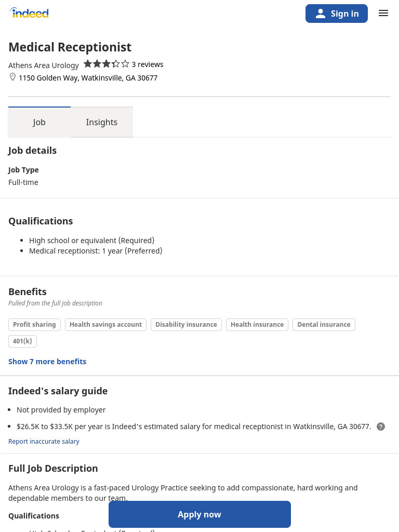Open Athens Area Urology company link
399x532 pixels.
[44, 65]
